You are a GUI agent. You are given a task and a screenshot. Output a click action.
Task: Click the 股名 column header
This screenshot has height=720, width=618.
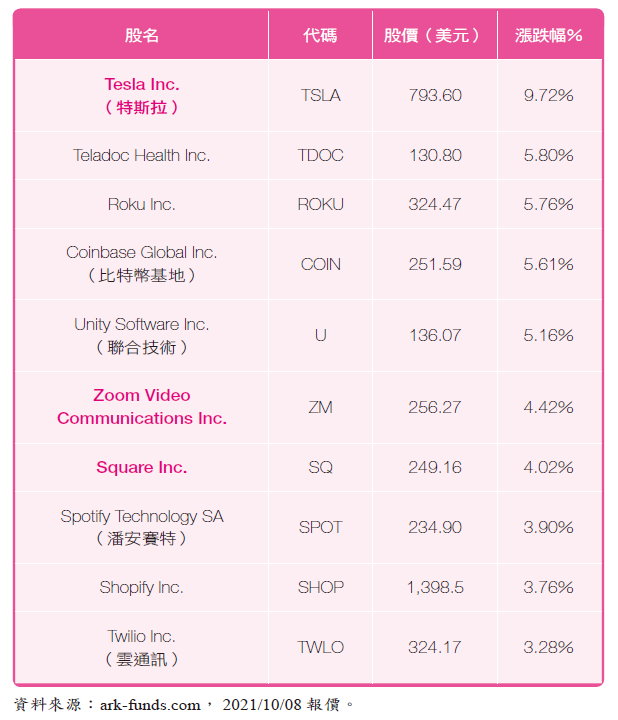(x=141, y=35)
